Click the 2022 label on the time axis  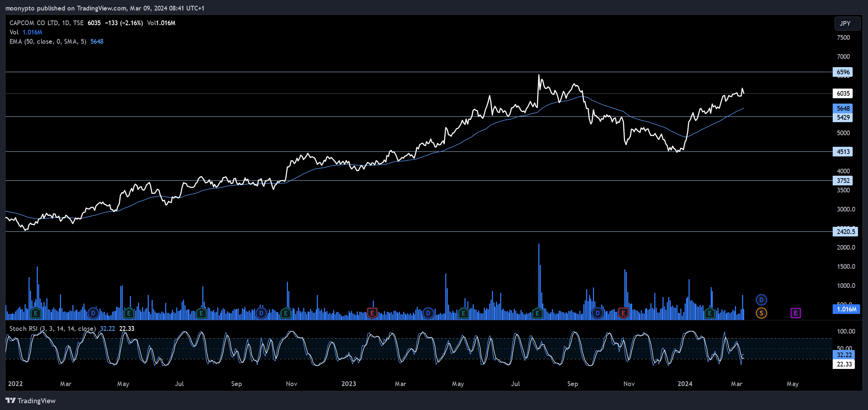click(15, 384)
